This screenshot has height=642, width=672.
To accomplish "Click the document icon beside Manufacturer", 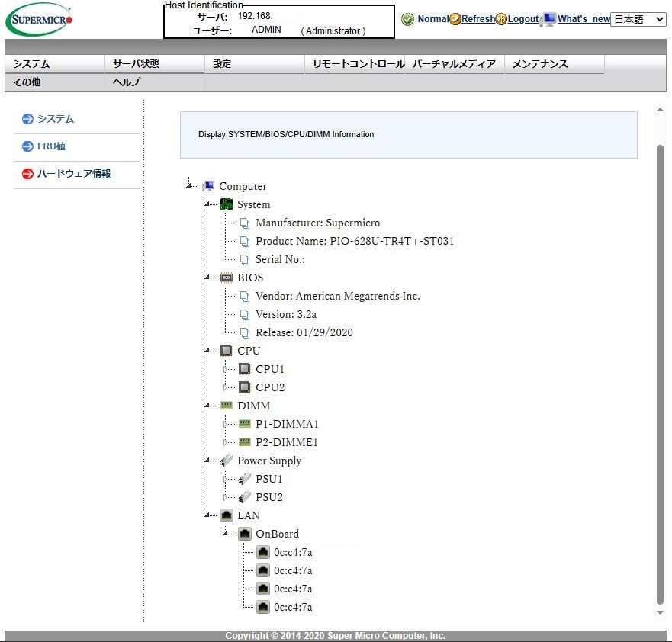I will click(245, 223).
